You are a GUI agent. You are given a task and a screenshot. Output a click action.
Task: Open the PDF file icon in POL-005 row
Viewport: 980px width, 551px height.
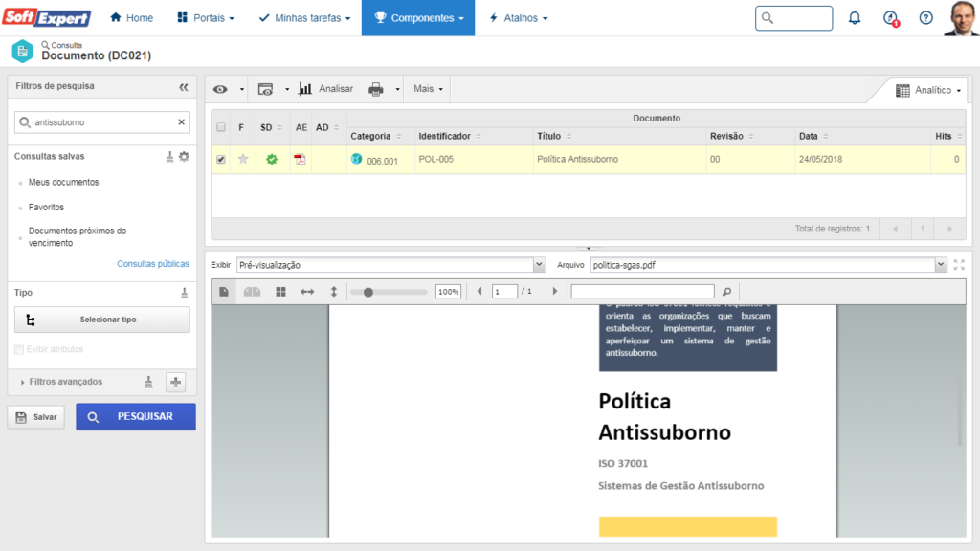tap(300, 160)
